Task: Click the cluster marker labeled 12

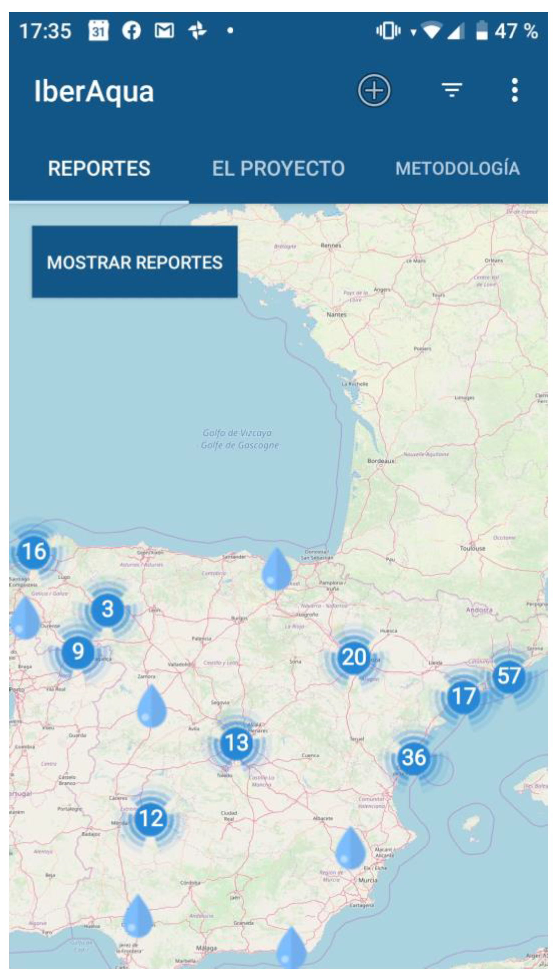Action: coord(151,818)
